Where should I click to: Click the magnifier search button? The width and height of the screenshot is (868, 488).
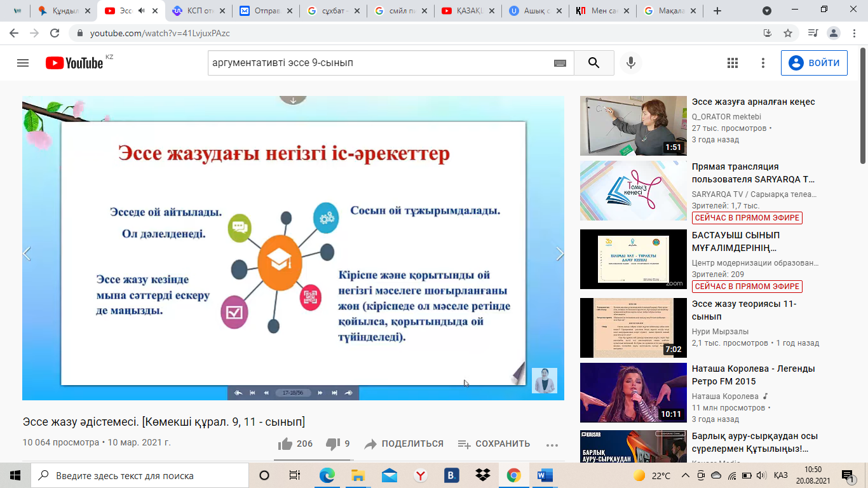(x=594, y=63)
